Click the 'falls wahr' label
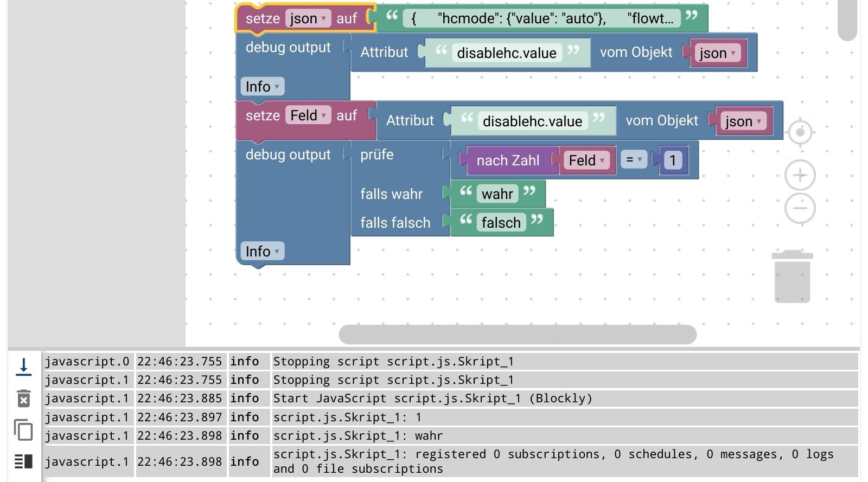868x482 pixels. 391,194
